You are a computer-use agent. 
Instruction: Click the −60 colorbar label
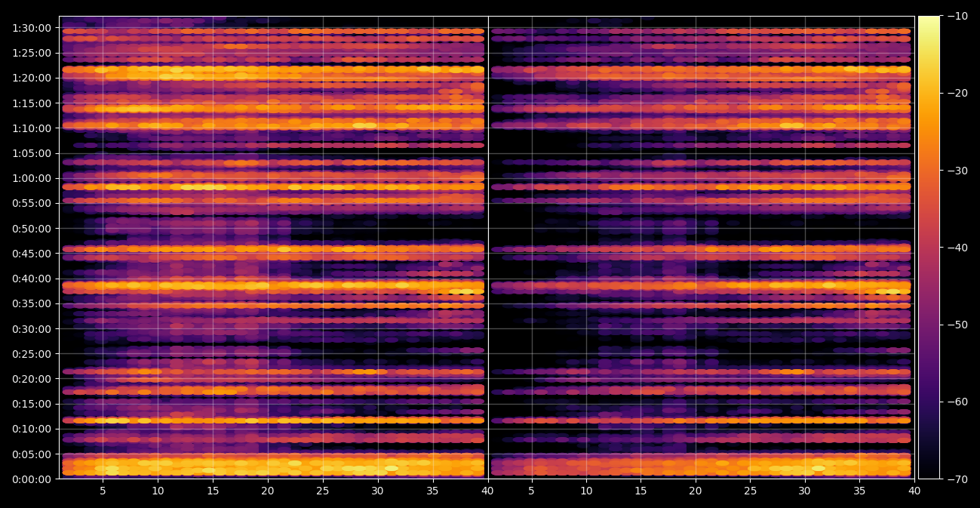point(956,402)
